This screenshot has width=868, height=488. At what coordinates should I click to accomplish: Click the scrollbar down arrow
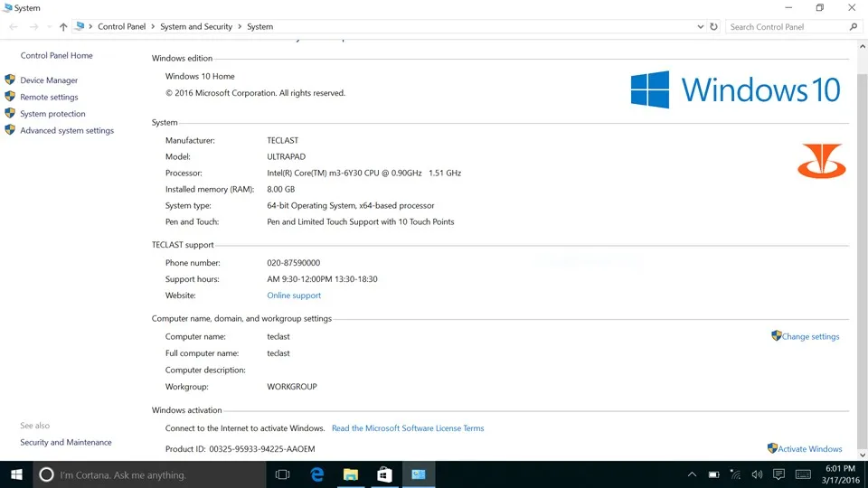[862, 455]
